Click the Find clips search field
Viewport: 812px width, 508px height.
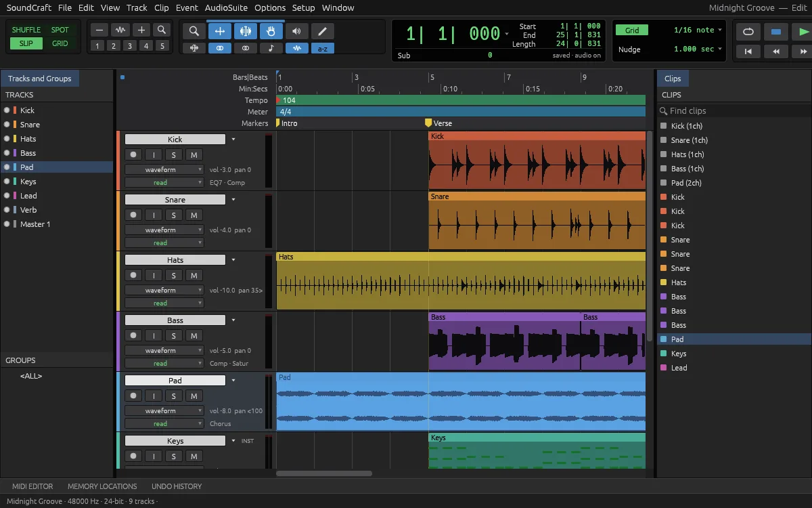(x=734, y=111)
